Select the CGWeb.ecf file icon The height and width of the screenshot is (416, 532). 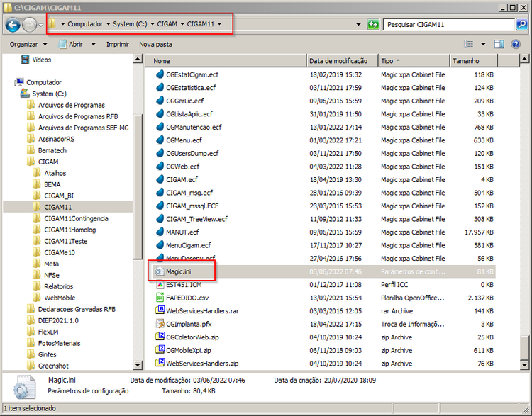point(160,166)
